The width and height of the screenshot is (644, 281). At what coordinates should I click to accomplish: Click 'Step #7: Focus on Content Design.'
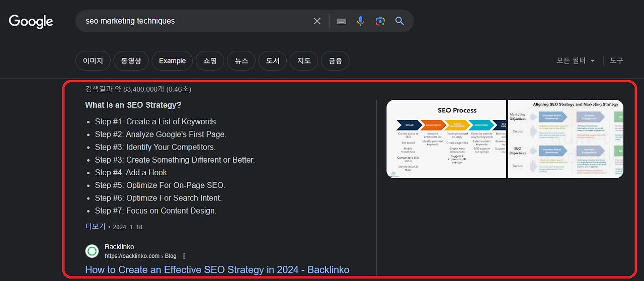[x=156, y=210]
